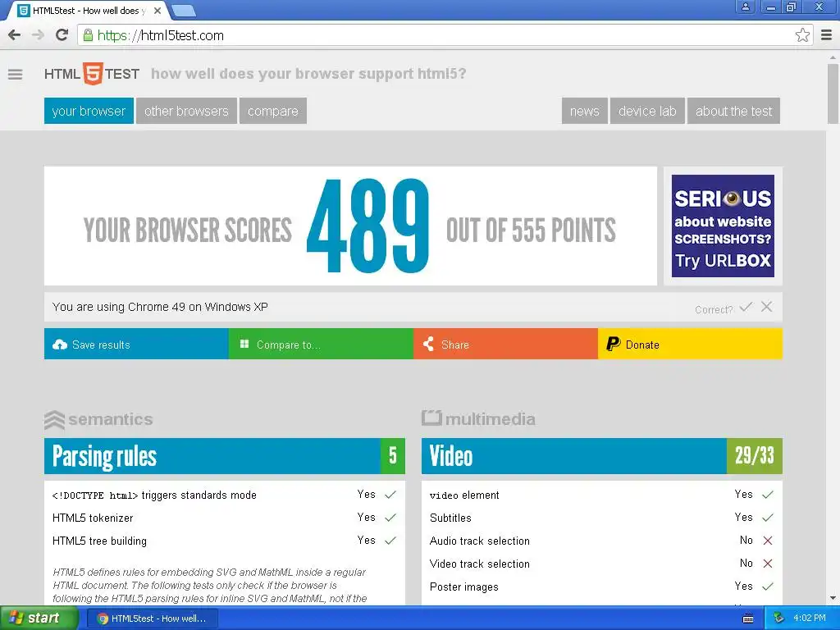
Task: Click the 4:02 PM taskbar clock
Action: pos(810,619)
